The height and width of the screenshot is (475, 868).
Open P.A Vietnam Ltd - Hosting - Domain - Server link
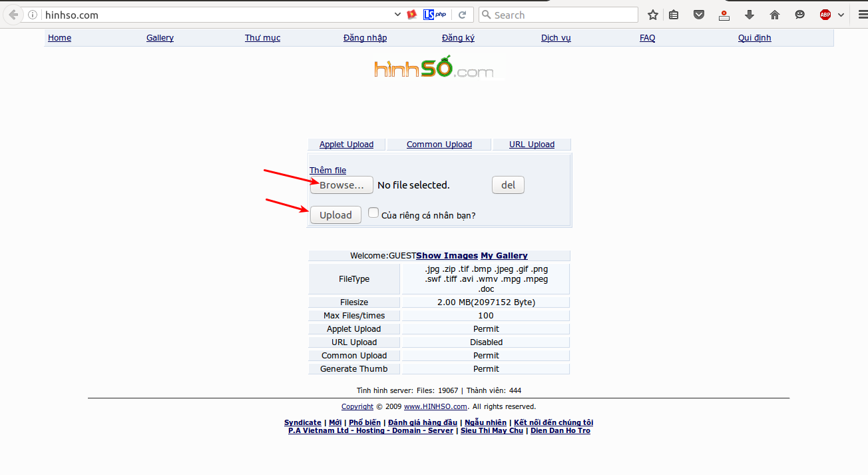point(371,430)
